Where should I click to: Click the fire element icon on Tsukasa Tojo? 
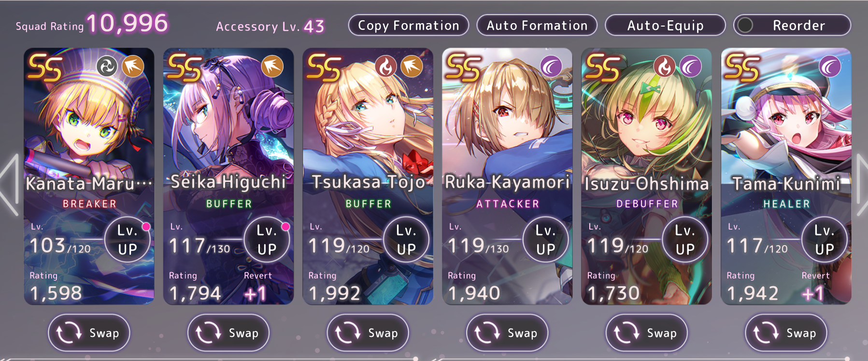[386, 67]
